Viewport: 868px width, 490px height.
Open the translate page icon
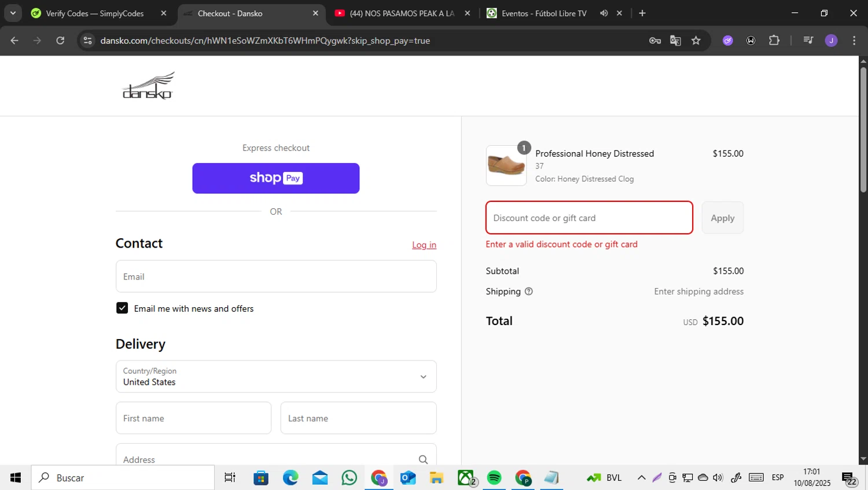coord(675,40)
